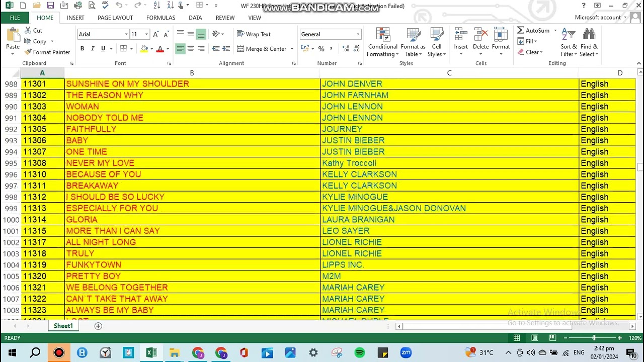The height and width of the screenshot is (362, 644).
Task: Open Spotify from the taskbar
Action: coord(360,352)
